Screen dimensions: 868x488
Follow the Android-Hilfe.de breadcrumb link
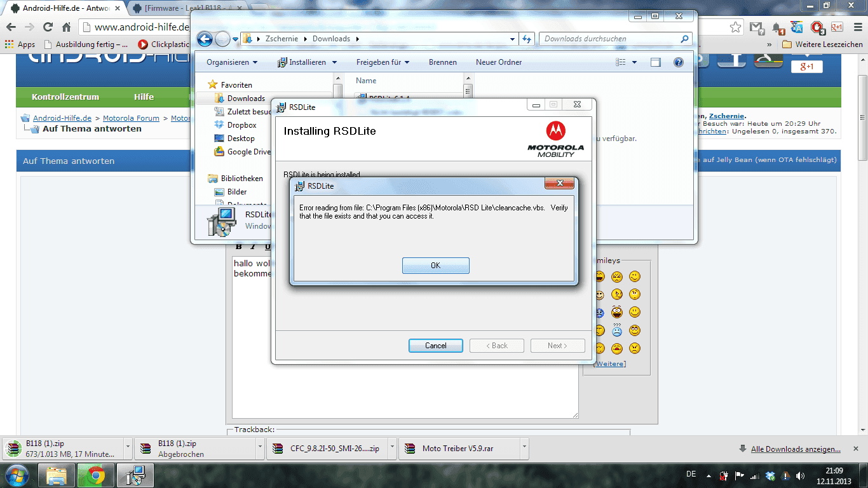coord(62,118)
